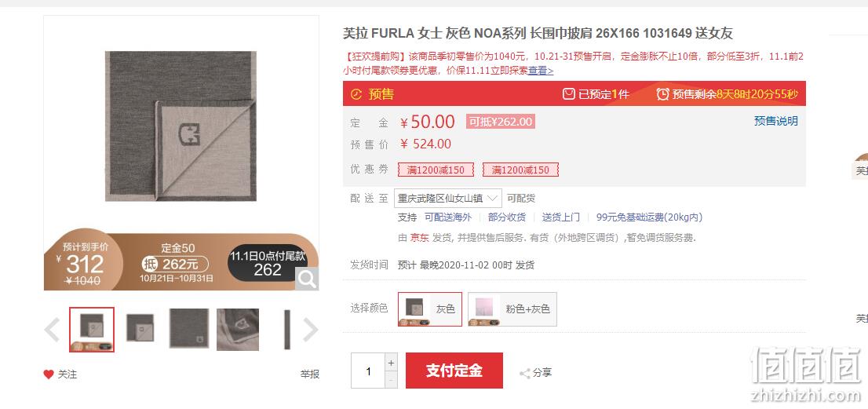Open the 预售说明 presale explanation link
868x409 pixels.
[x=775, y=121]
